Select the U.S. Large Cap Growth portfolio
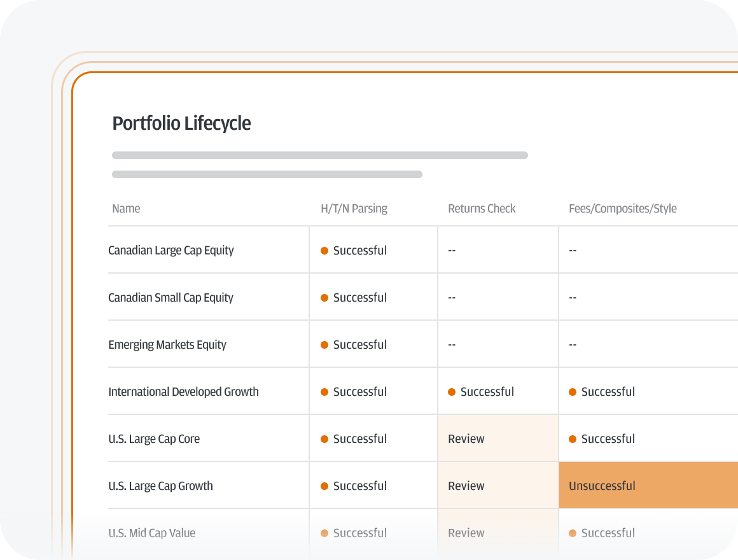The image size is (738, 560). click(160, 486)
